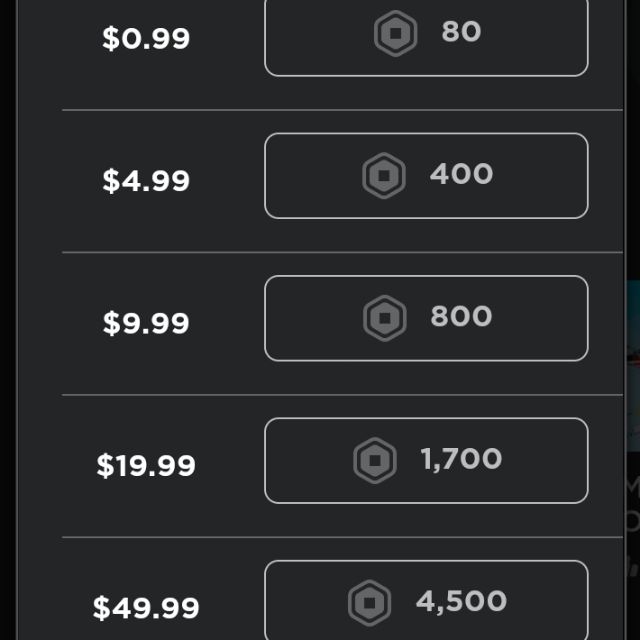Click the number 4,500 in the last button
Screen dimensions: 640x640
click(461, 601)
